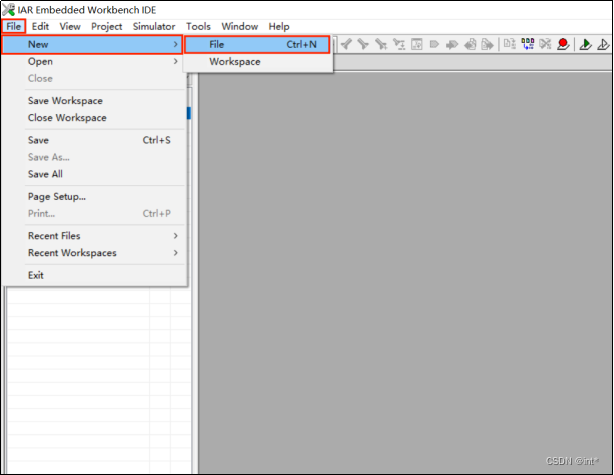This screenshot has width=614, height=475.
Task: Choose Save Workspace from the File menu
Action: pos(94,101)
